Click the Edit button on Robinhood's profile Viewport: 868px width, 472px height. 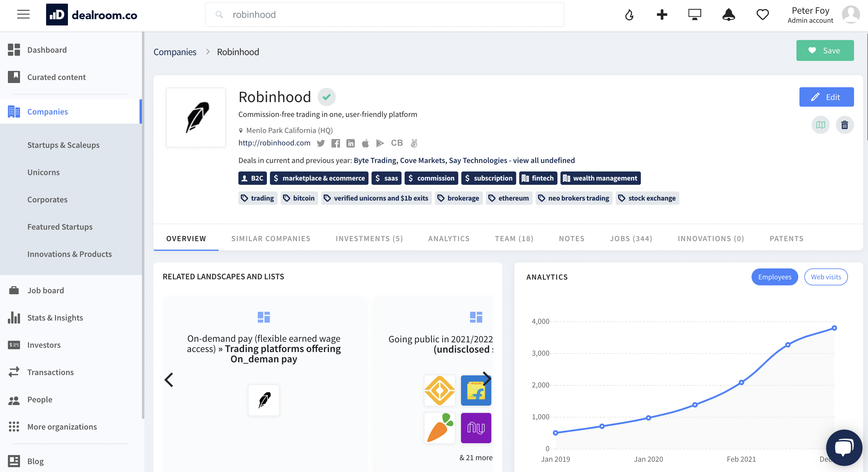(826, 97)
